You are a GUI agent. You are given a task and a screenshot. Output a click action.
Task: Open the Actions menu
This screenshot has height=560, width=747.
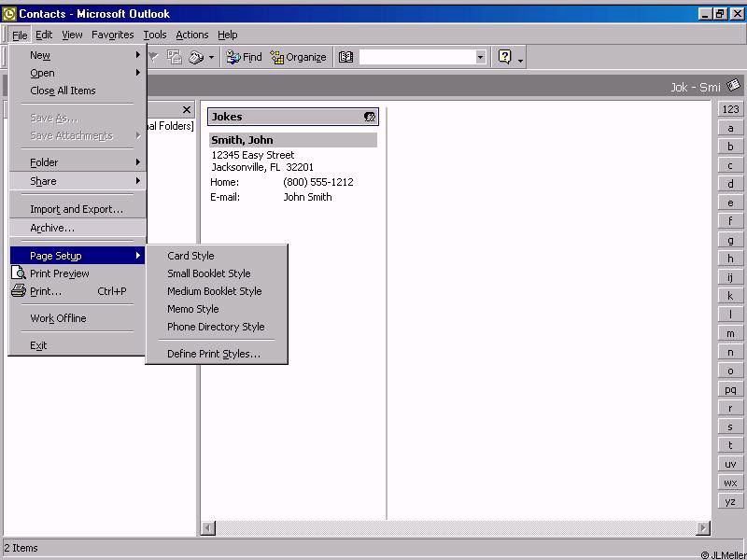(192, 35)
